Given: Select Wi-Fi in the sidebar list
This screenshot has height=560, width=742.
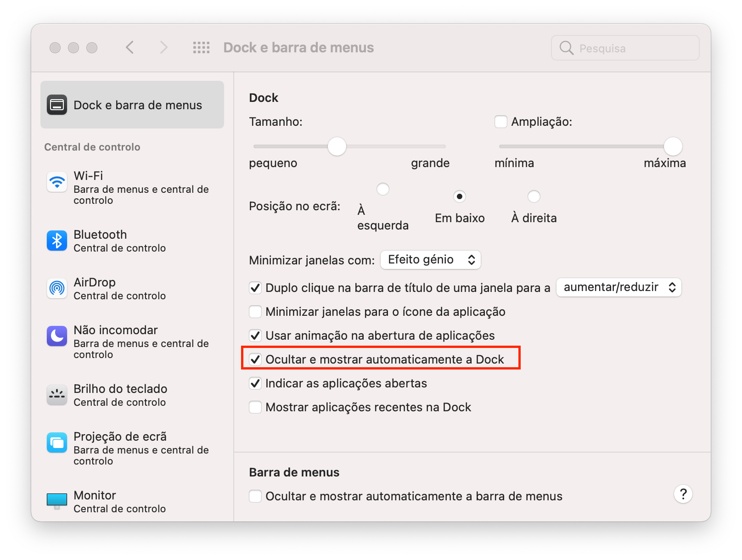Looking at the screenshot, I should pyautogui.click(x=132, y=188).
